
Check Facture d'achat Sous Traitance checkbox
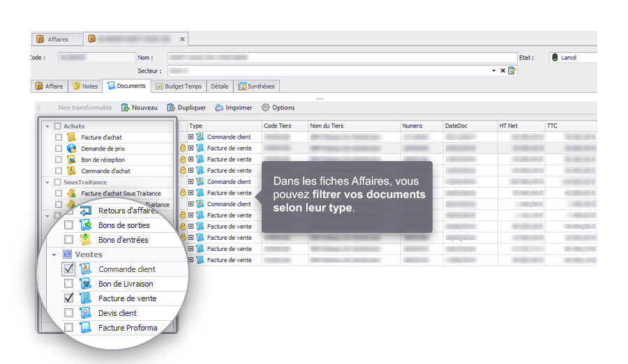(x=59, y=193)
